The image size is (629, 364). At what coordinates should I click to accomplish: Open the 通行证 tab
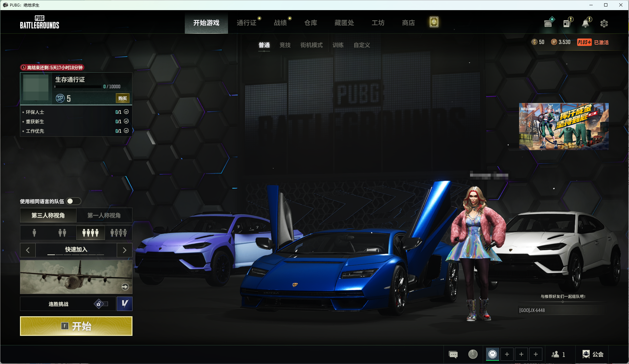click(x=247, y=23)
